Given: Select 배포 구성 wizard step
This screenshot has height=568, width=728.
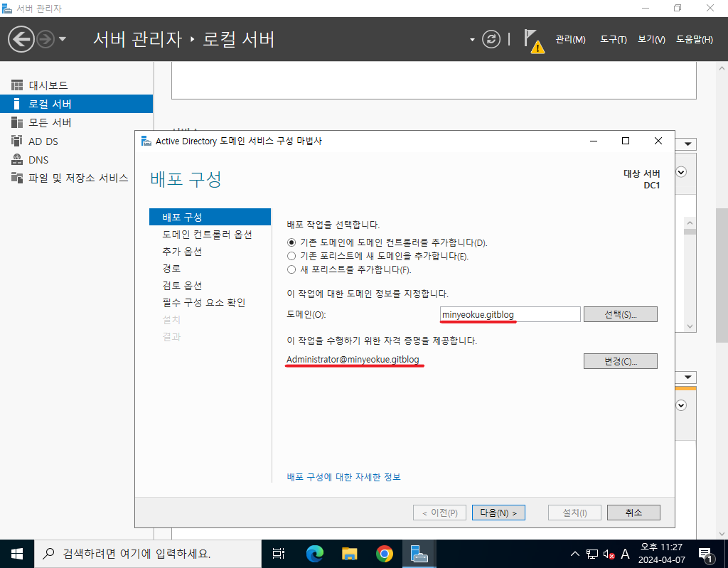Looking at the screenshot, I should coord(210,217).
